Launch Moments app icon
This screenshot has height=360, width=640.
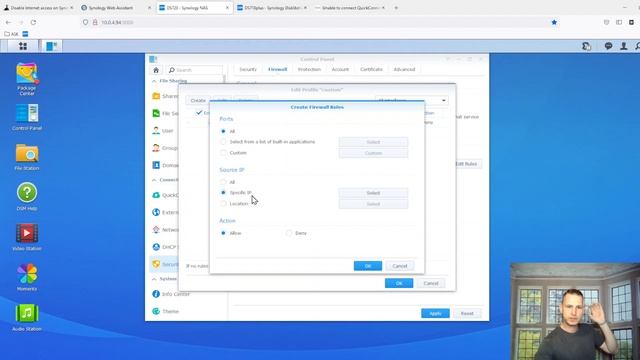[27, 277]
